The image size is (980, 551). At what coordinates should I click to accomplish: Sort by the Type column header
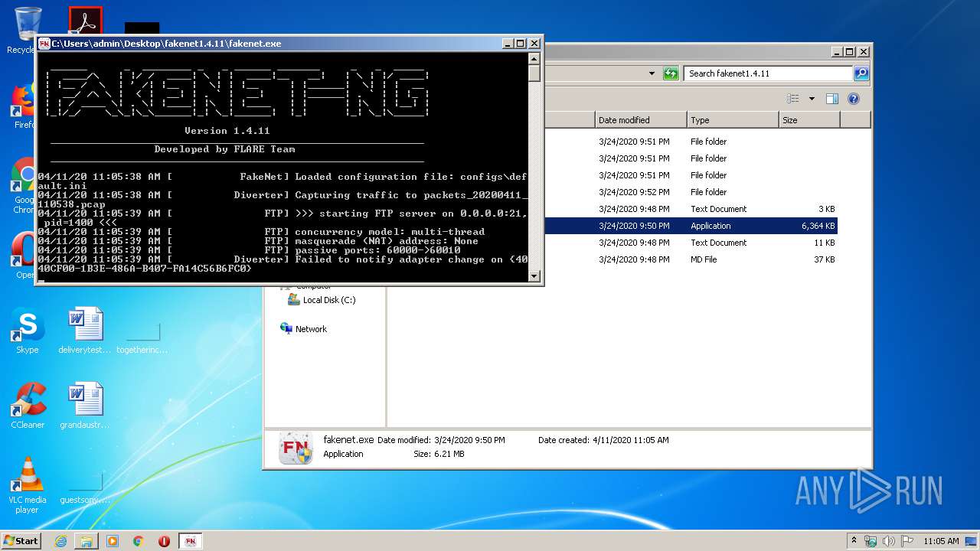coord(733,120)
